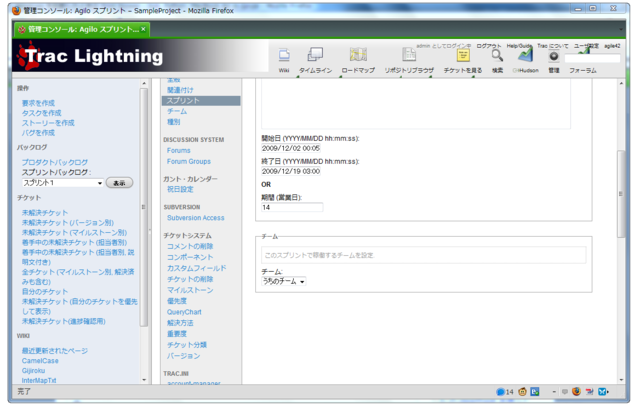Select 種別 in the admin menu
The width and height of the screenshot is (640, 413).
click(173, 122)
